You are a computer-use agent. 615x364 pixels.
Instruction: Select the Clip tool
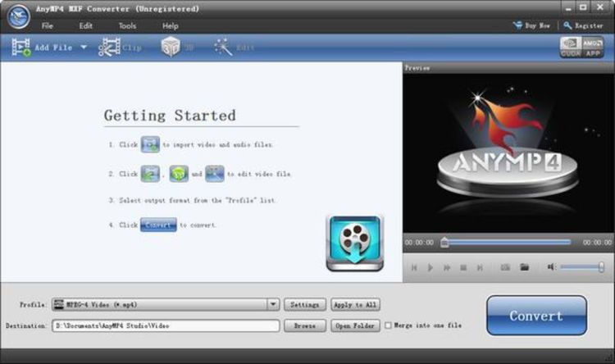click(x=120, y=47)
